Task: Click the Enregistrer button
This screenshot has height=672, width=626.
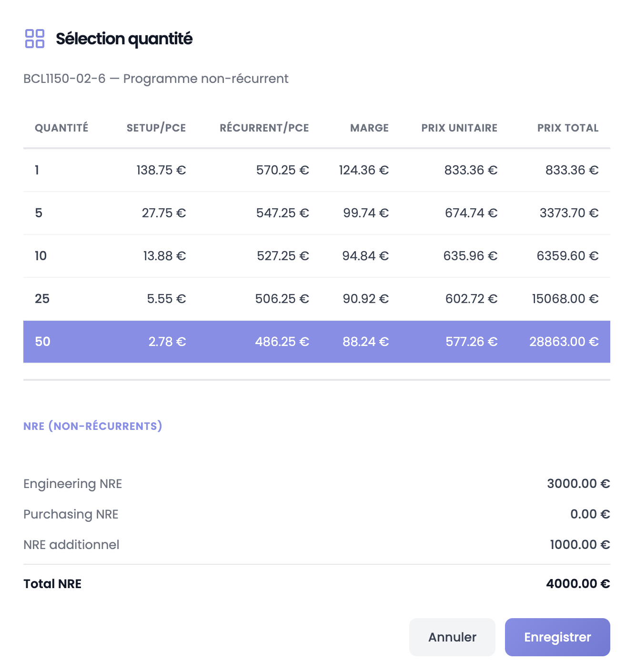Action: click(557, 637)
